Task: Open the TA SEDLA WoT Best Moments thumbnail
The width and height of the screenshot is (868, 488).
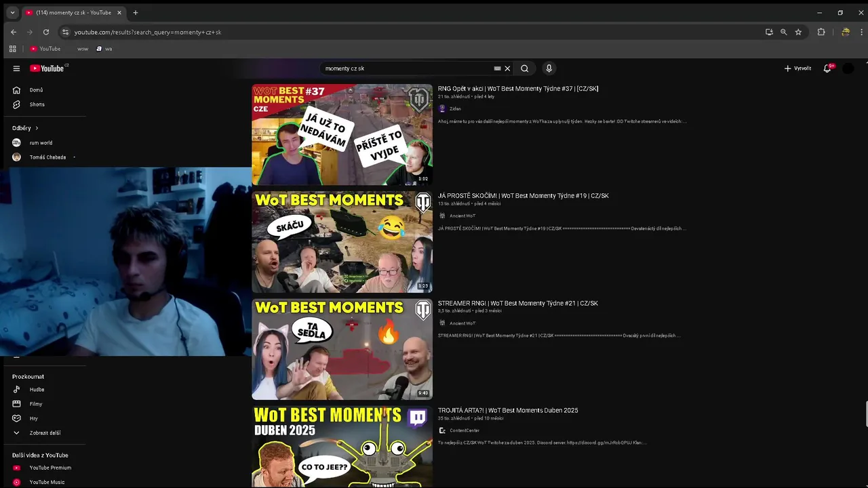Action: point(342,349)
